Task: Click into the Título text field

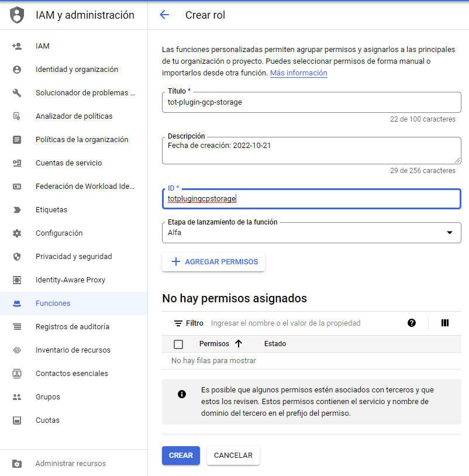Action: click(x=311, y=102)
